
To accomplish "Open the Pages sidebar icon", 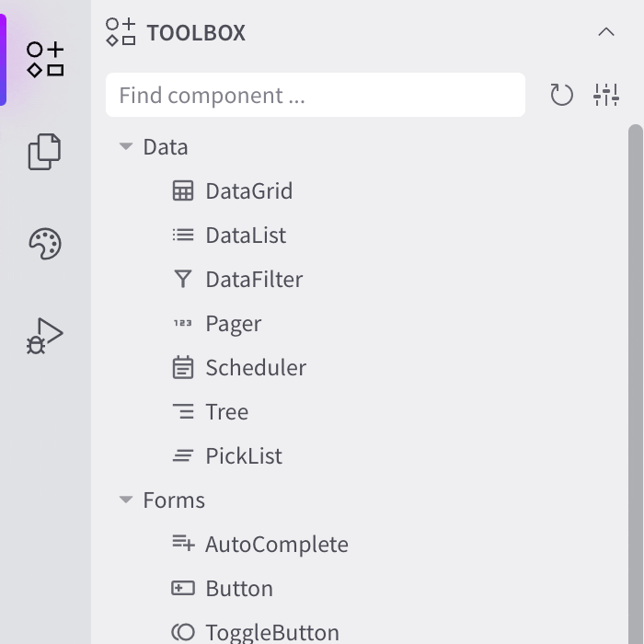I will click(x=44, y=152).
